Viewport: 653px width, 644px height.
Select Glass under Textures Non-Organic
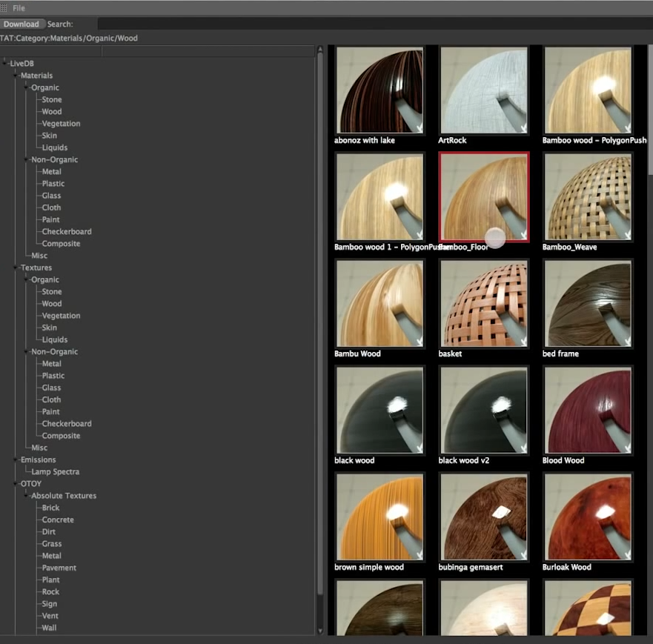[51, 388]
